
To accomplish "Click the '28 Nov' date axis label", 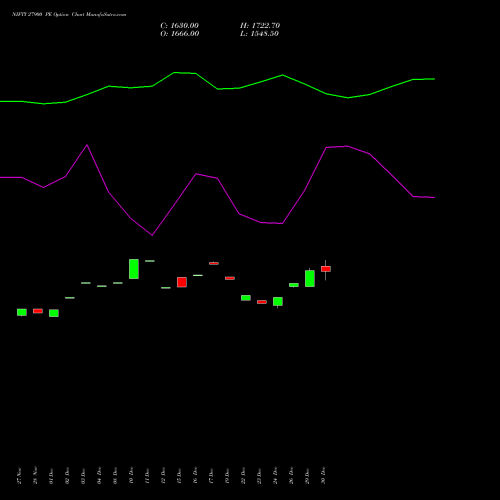I will point(35,476).
